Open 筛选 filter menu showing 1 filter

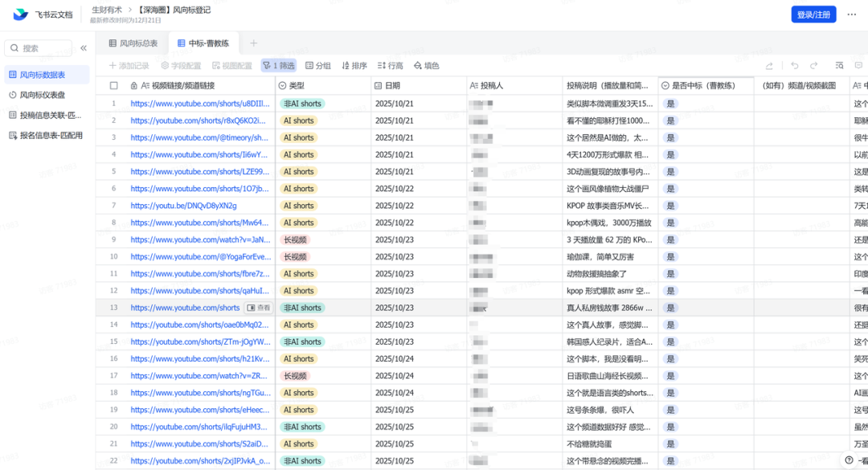tap(279, 65)
